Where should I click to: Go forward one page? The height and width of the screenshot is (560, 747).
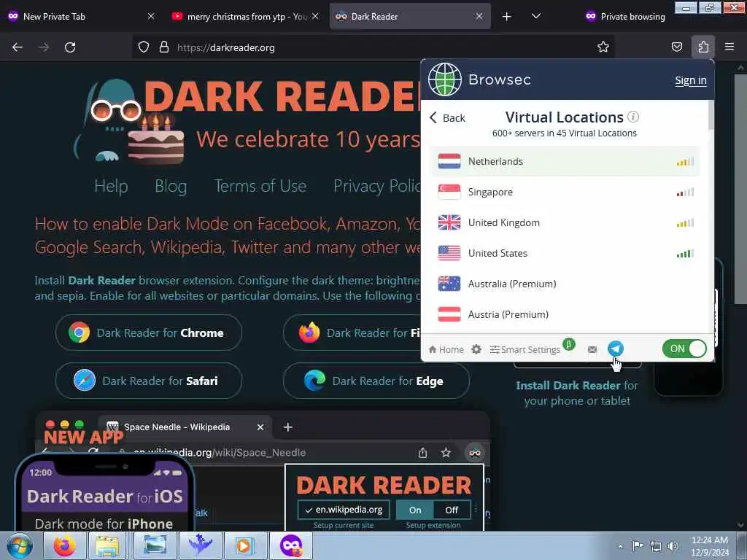click(44, 47)
